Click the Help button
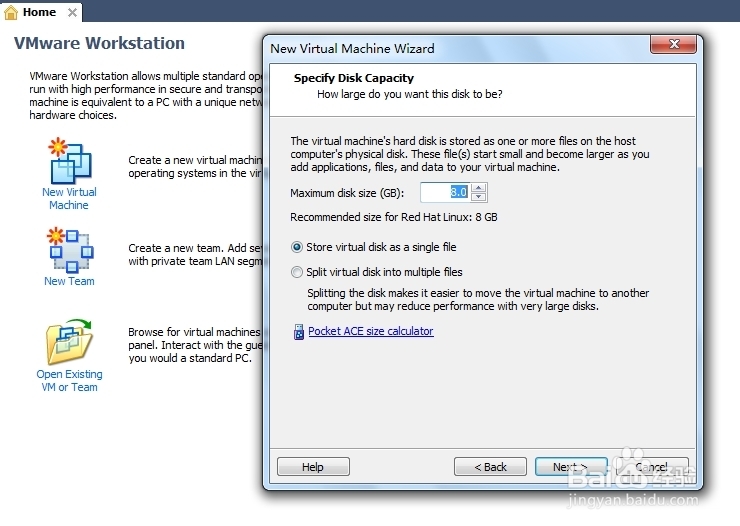Viewport: 740px width, 526px height. click(x=313, y=467)
